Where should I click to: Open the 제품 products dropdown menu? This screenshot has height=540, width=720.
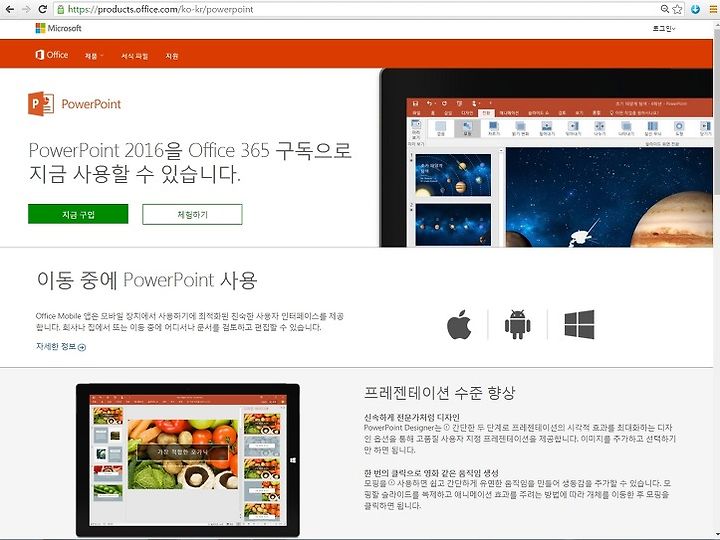94,56
